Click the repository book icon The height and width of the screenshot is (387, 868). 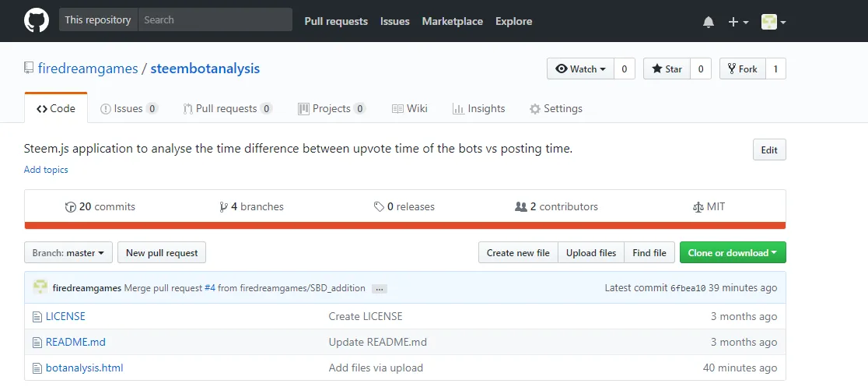(28, 69)
